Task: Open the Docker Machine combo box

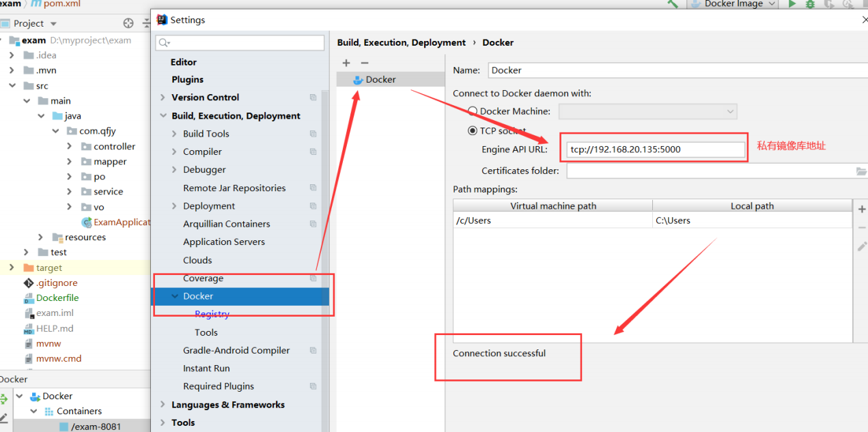Action: pyautogui.click(x=648, y=111)
